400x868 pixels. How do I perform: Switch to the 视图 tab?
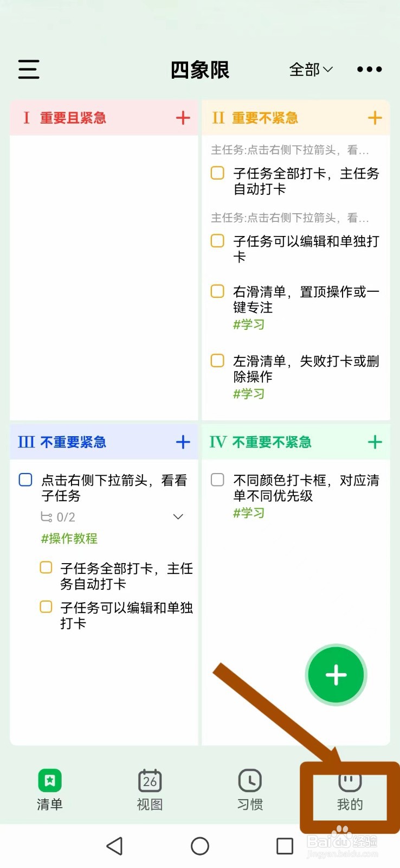(150, 790)
